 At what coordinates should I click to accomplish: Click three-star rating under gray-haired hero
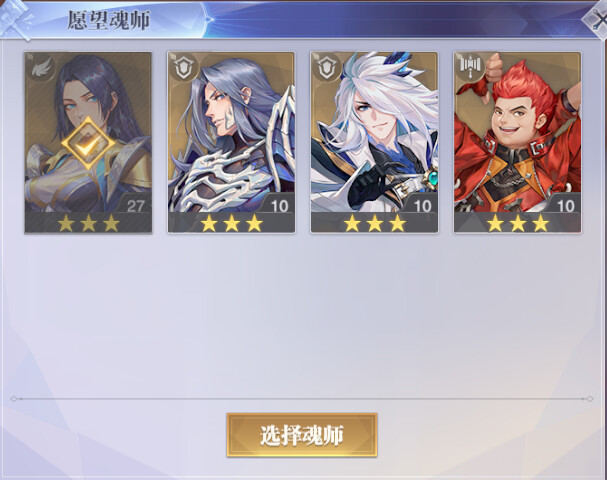[x=231, y=223]
